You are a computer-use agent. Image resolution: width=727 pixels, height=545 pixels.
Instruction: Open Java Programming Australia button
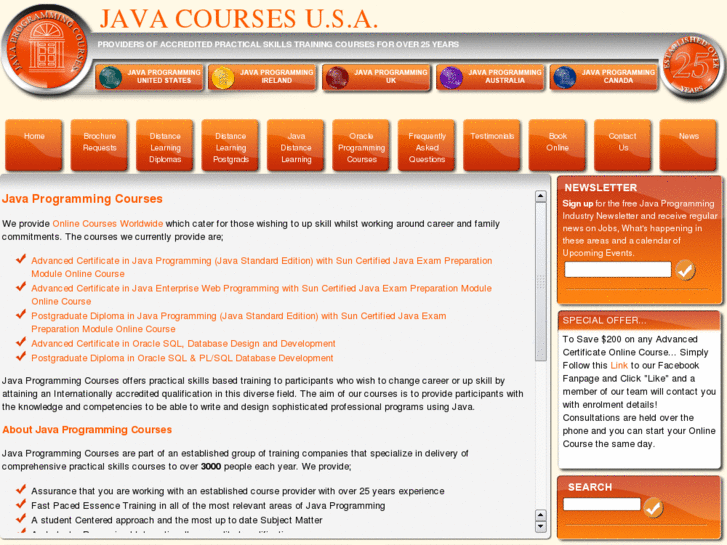pos(491,77)
